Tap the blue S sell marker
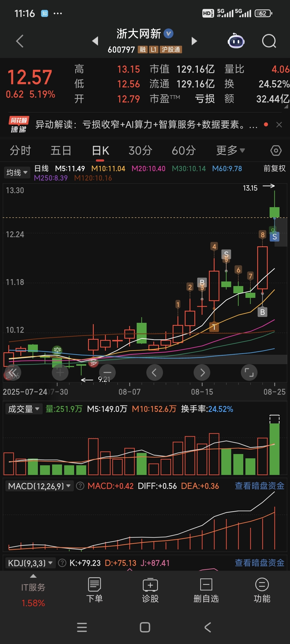 coord(274,237)
